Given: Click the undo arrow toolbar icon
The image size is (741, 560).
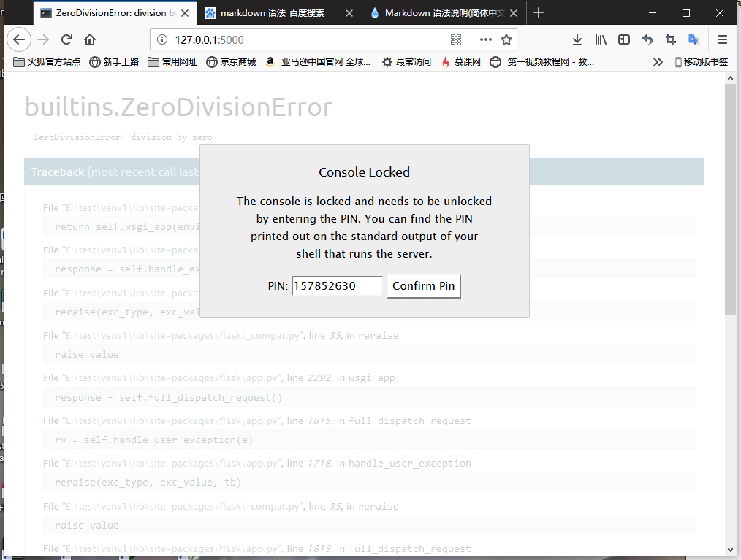Looking at the screenshot, I should click(647, 39).
